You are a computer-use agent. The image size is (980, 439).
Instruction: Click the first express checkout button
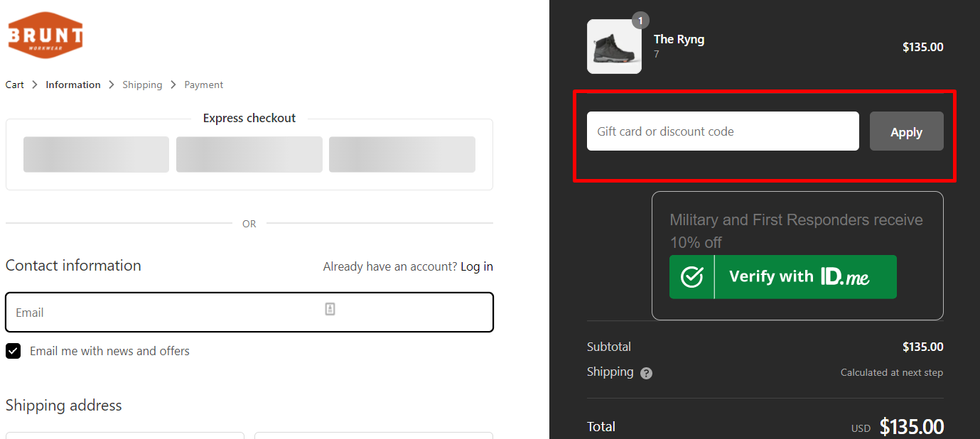96,154
